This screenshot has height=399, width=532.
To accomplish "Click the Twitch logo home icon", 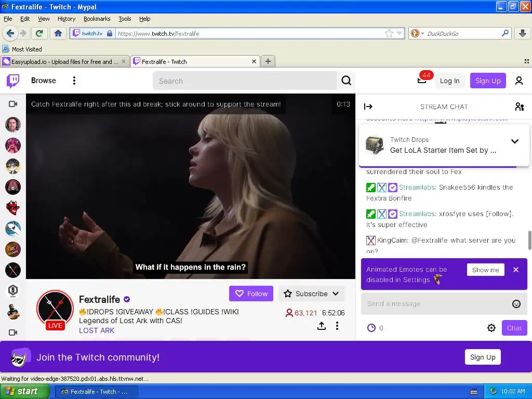I will click(13, 81).
